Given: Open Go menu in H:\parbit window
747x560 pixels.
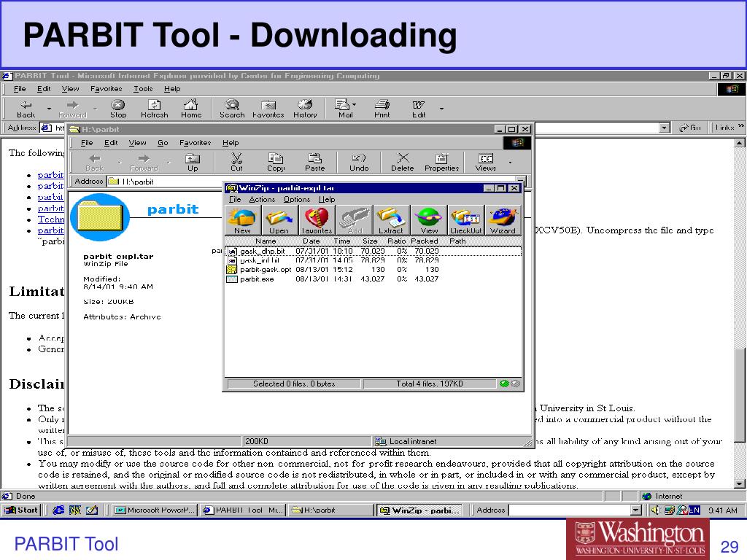Looking at the screenshot, I should pyautogui.click(x=163, y=142).
